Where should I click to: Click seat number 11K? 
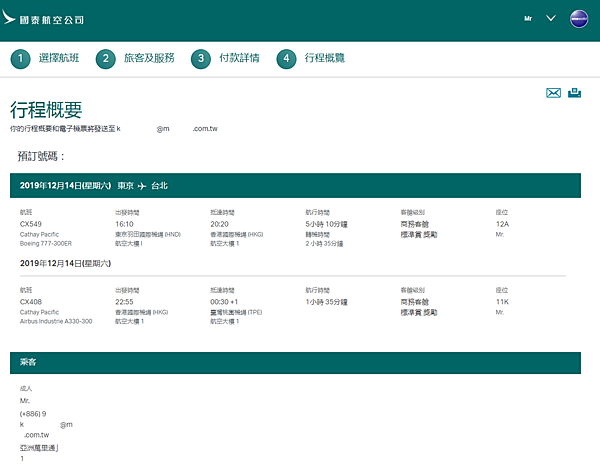[502, 302]
